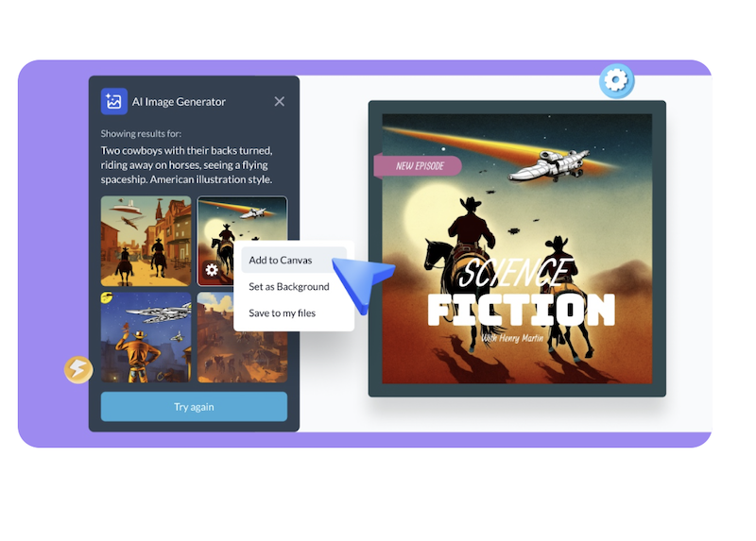Choose Set as Background menu option
Image resolution: width=756 pixels, height=541 pixels.
coord(289,286)
